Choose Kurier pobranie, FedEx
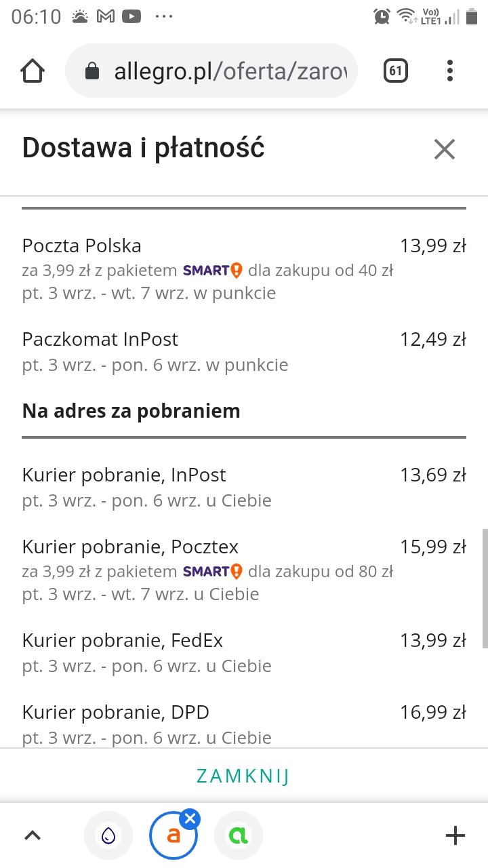The image size is (488, 868). (122, 640)
